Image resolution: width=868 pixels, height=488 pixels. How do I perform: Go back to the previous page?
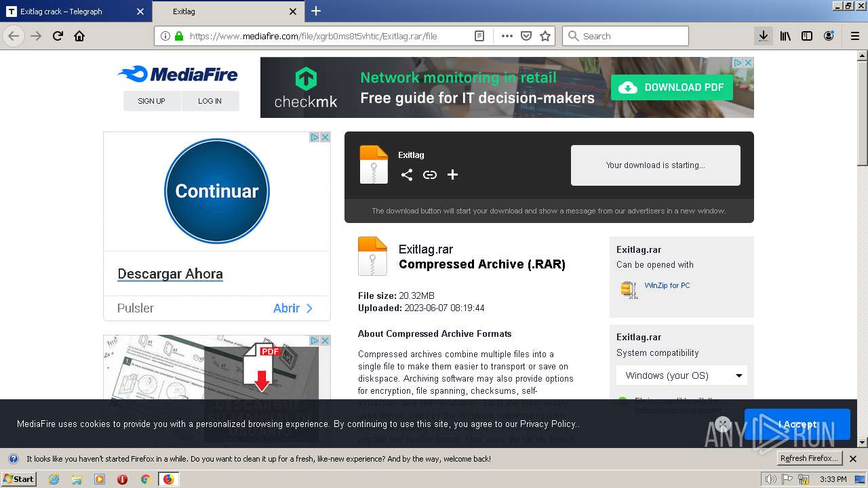14,36
